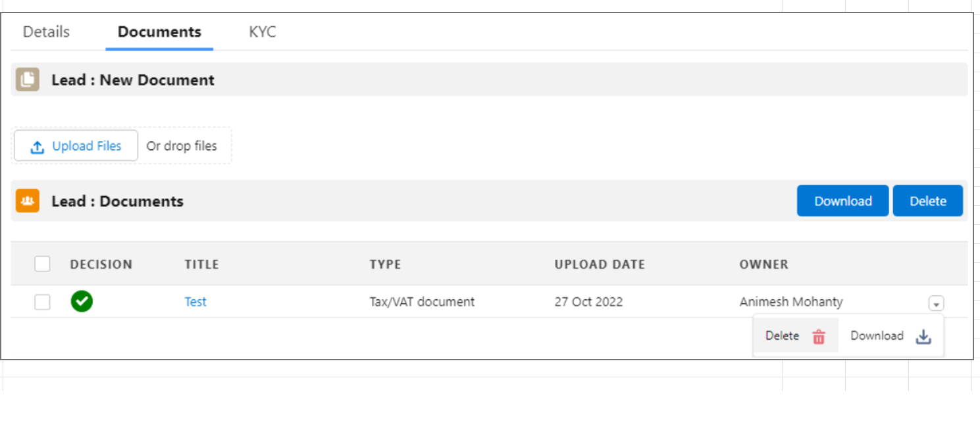
Task: Choose Download from the row menu
Action: pyautogui.click(x=877, y=336)
